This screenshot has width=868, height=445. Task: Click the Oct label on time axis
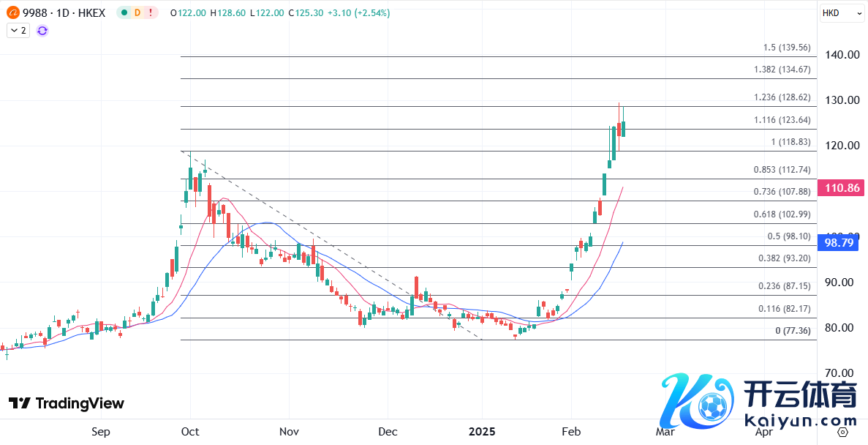click(x=190, y=432)
